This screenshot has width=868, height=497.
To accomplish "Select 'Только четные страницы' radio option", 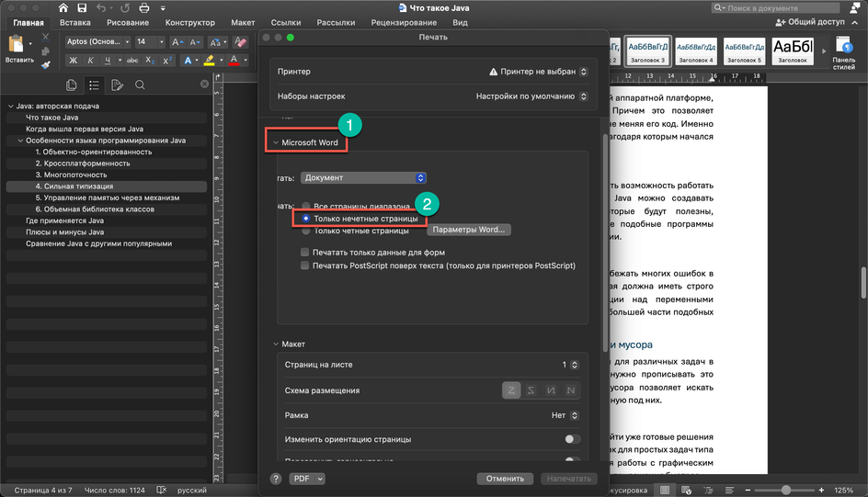I will (305, 231).
